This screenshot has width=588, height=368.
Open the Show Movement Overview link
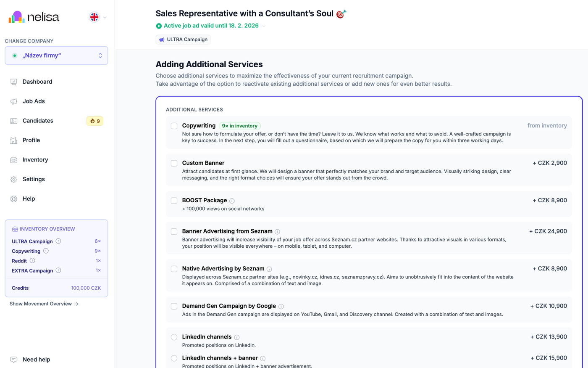click(44, 304)
